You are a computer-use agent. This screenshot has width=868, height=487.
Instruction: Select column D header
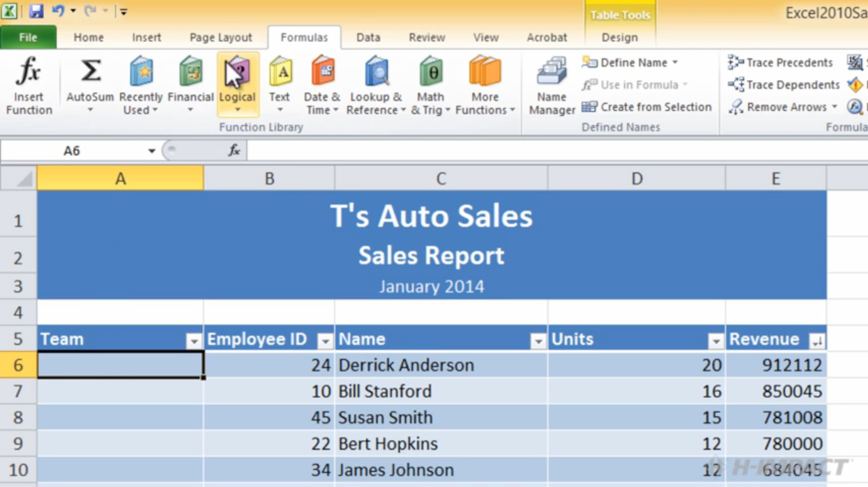[x=636, y=179]
